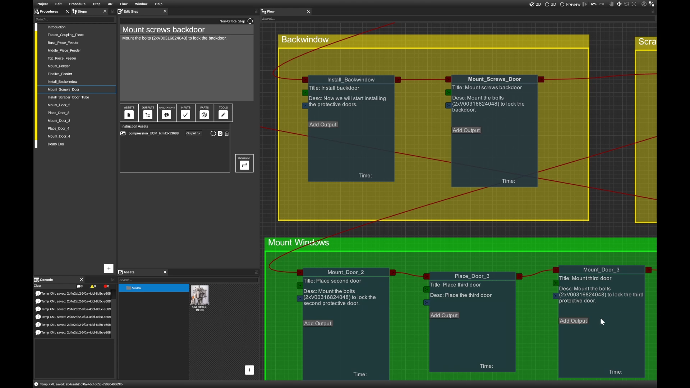
Task: Click the status bar message icon at bottom left
Action: pyautogui.click(x=36, y=384)
